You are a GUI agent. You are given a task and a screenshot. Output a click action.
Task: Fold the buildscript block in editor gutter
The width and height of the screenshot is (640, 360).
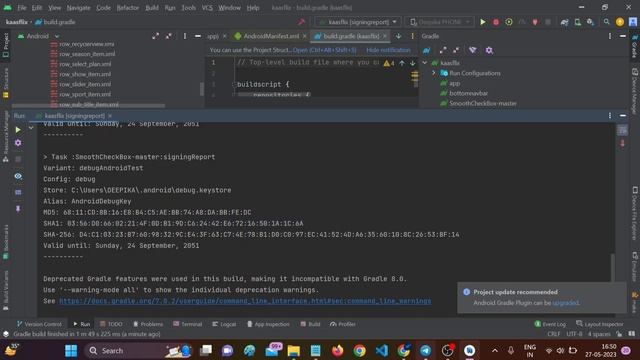click(234, 84)
